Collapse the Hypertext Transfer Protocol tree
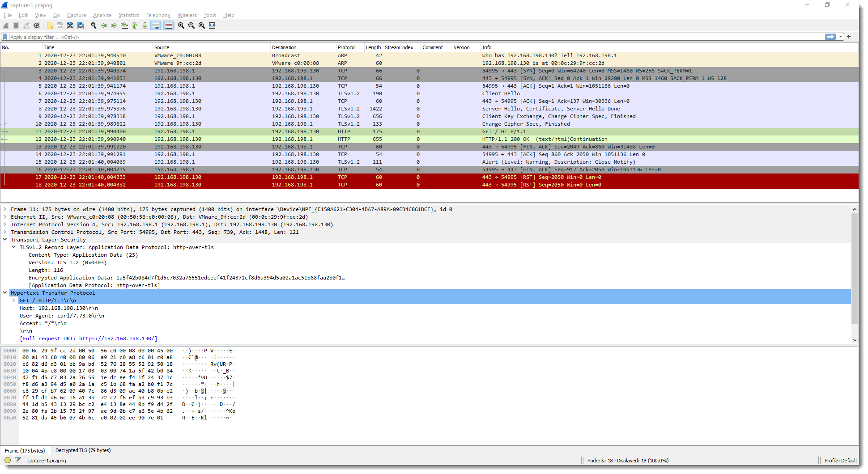This screenshot has width=868, height=474. [x=5, y=293]
